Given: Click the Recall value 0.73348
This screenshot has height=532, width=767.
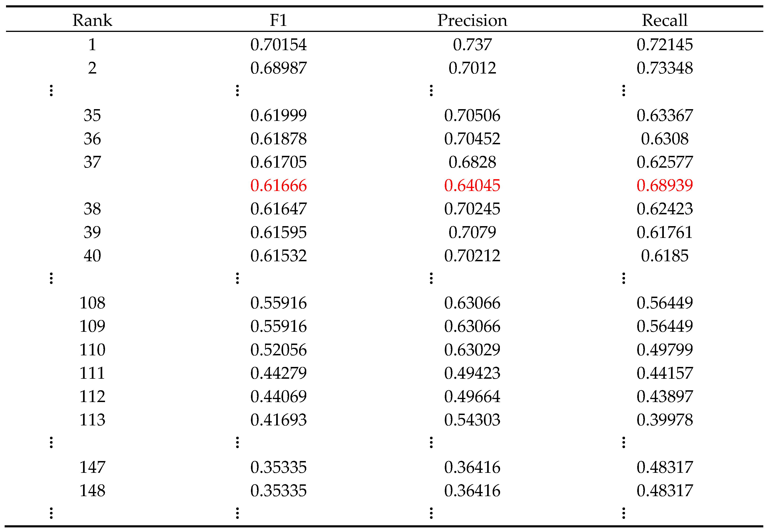Looking at the screenshot, I should [664, 68].
